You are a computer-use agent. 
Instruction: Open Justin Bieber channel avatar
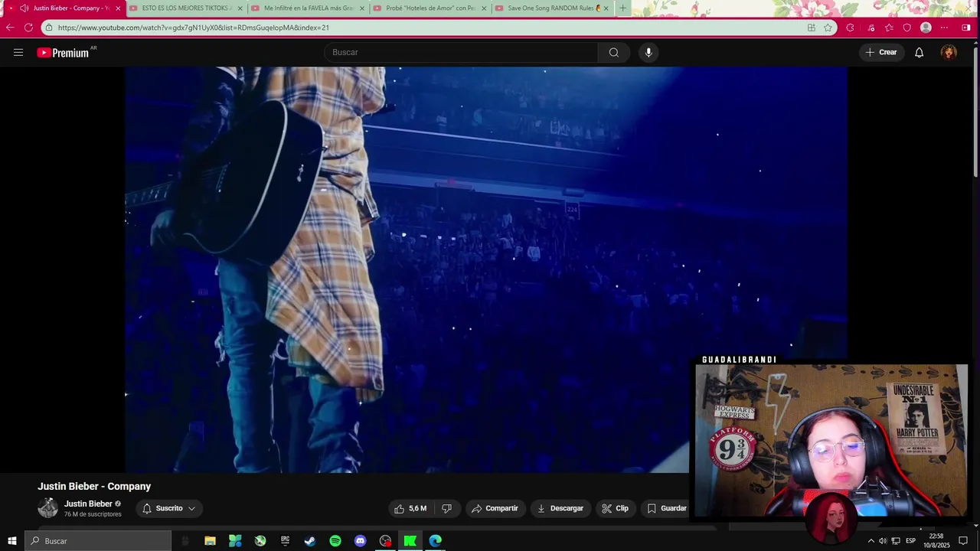(x=47, y=508)
